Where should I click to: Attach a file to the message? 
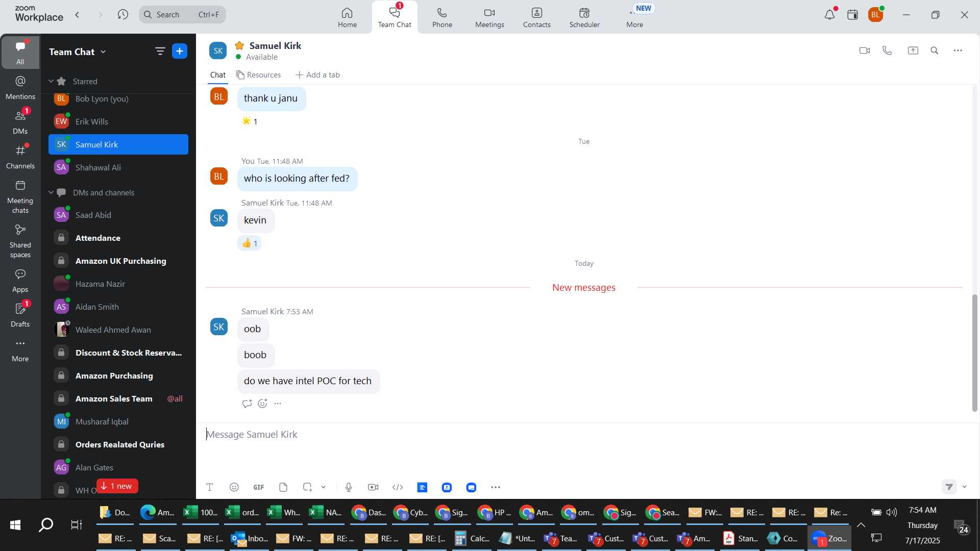[283, 487]
